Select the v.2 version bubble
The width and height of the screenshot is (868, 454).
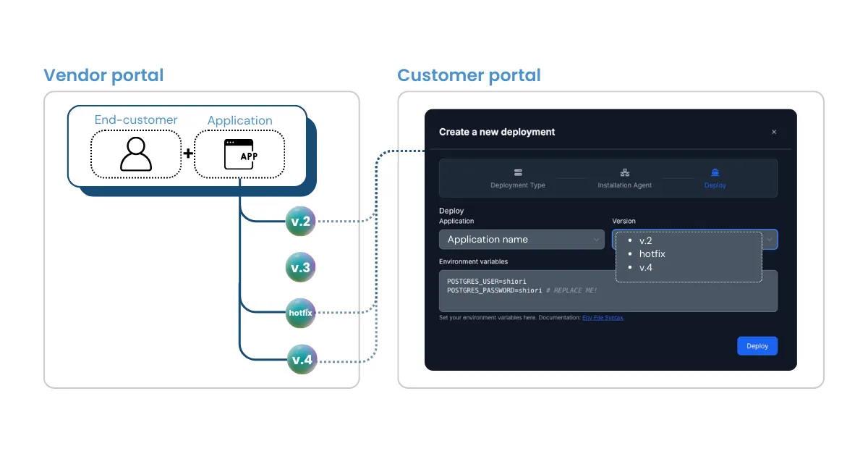pyautogui.click(x=300, y=222)
